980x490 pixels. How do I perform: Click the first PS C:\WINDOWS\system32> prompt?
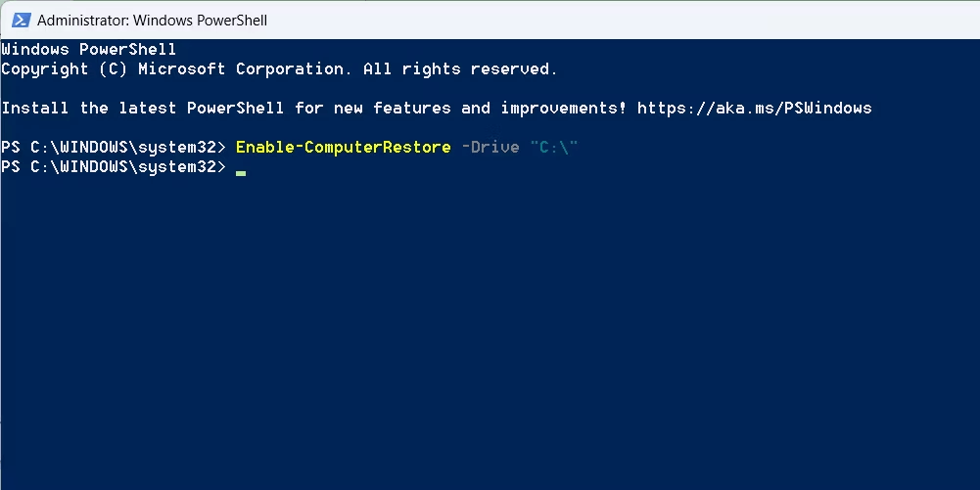coord(114,147)
